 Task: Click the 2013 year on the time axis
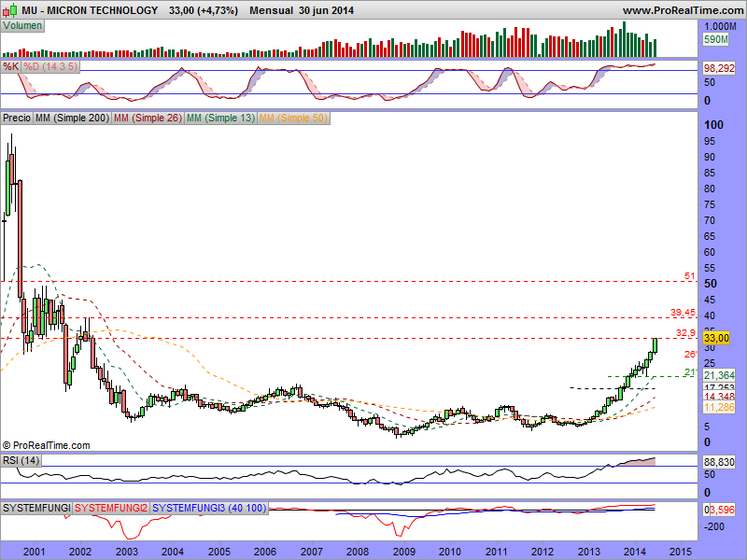click(589, 552)
